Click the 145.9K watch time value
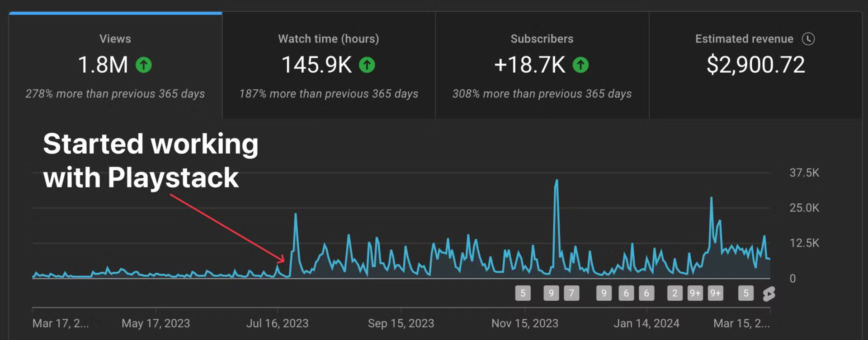The image size is (868, 340). 316,65
